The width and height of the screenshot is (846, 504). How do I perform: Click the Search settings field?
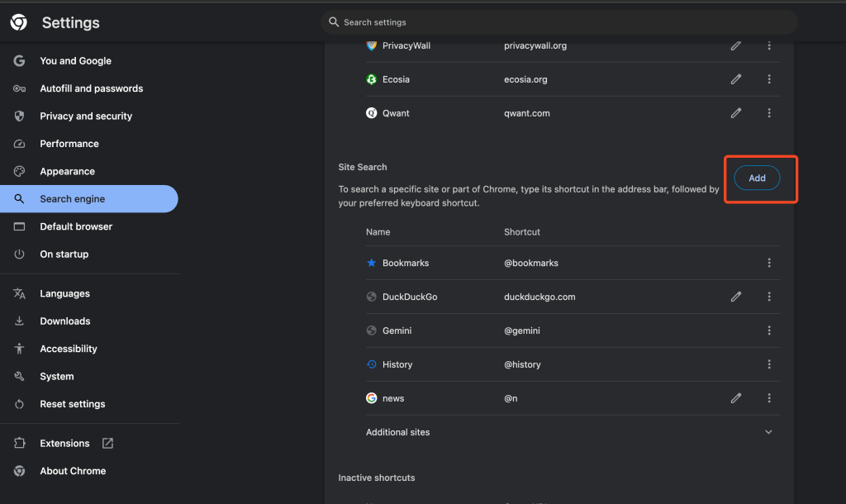[x=558, y=22]
